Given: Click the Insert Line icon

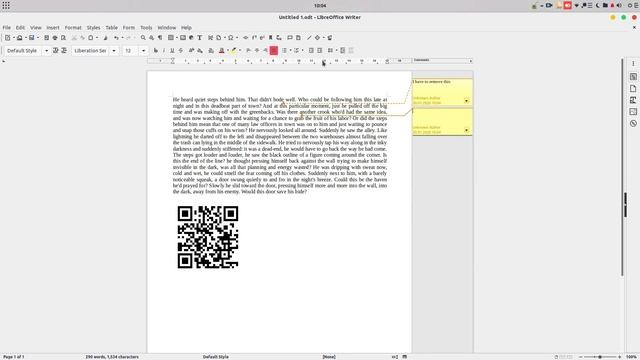Looking at the screenshot, I should [309, 38].
